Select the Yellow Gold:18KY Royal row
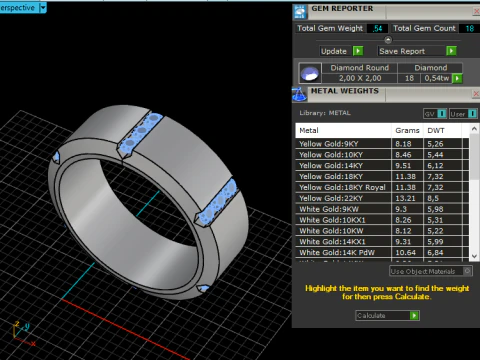480x360 pixels. coord(382,187)
